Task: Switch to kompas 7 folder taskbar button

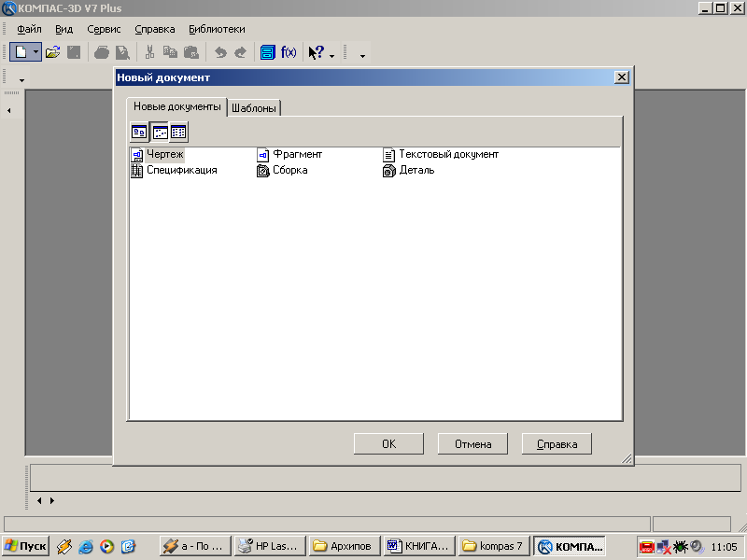Action: point(494,546)
